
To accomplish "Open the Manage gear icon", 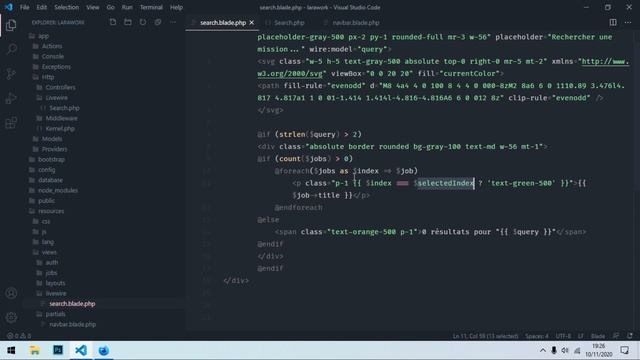I will pos(11,317).
